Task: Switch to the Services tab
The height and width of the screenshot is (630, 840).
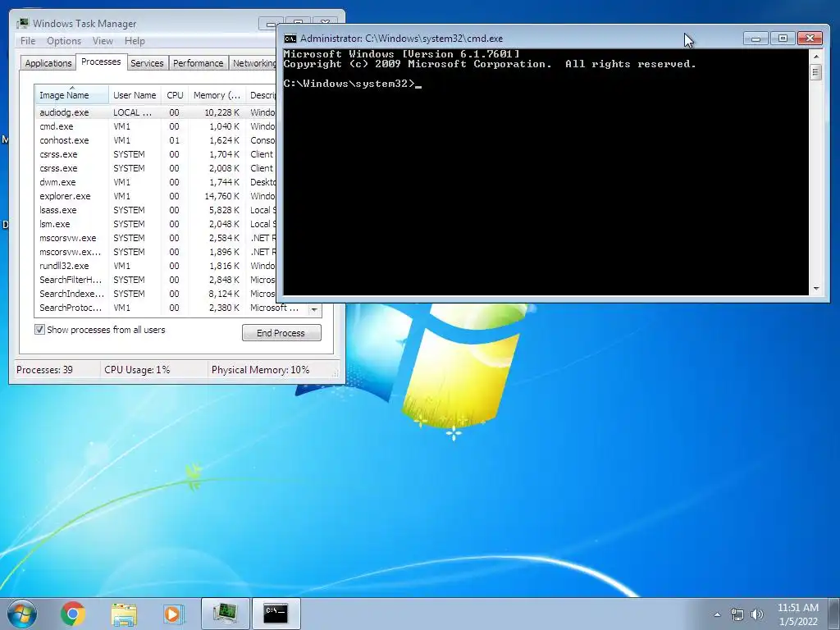Action: (147, 63)
